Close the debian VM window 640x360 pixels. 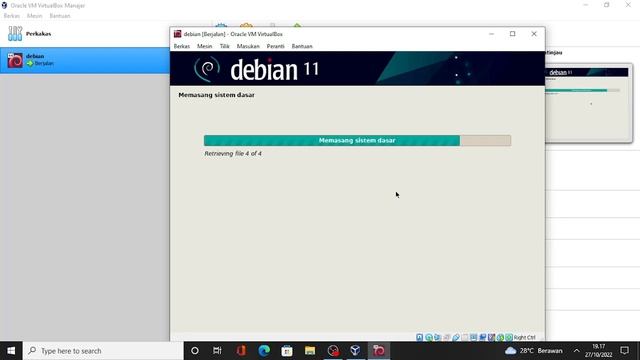point(534,34)
